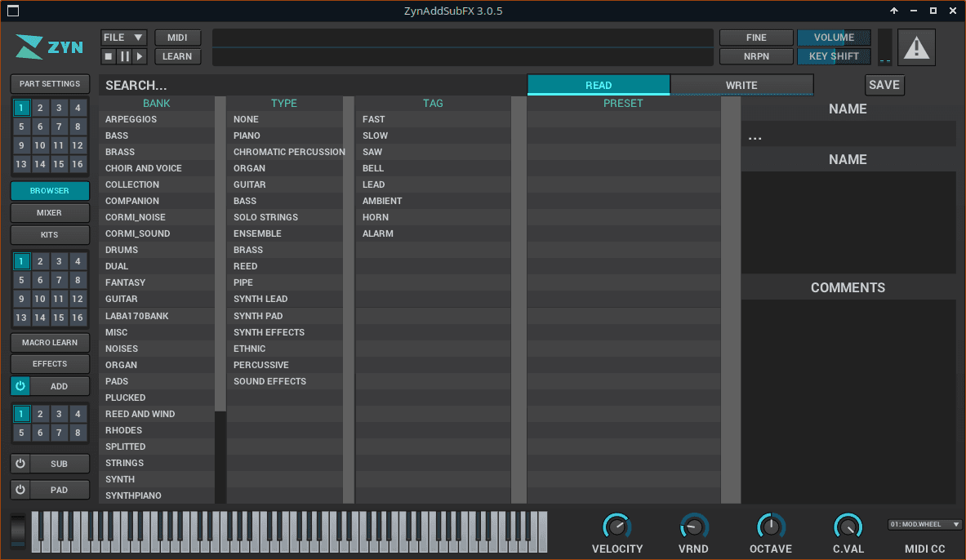Enable the SUB synth power button
The width and height of the screenshot is (966, 560).
point(20,464)
